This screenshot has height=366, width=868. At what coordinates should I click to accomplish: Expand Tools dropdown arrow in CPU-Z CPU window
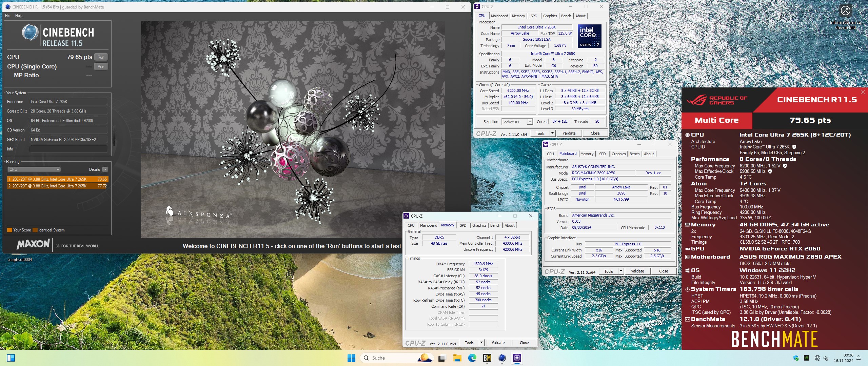(552, 133)
